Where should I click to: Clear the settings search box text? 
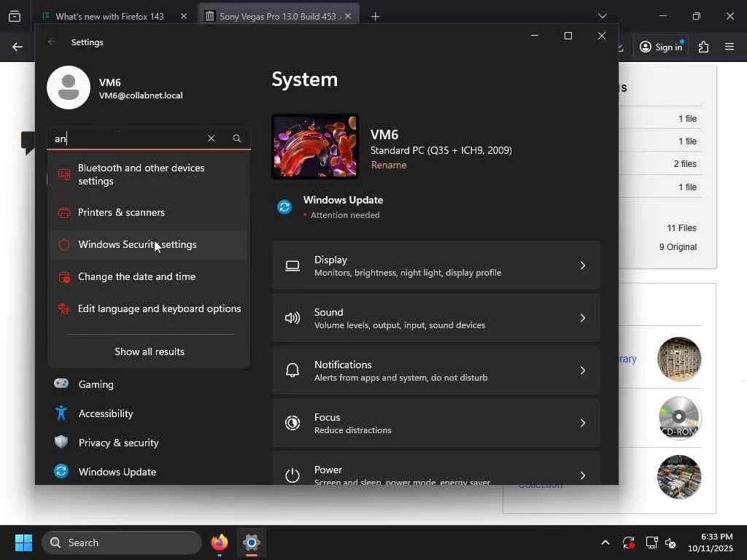pyautogui.click(x=211, y=139)
